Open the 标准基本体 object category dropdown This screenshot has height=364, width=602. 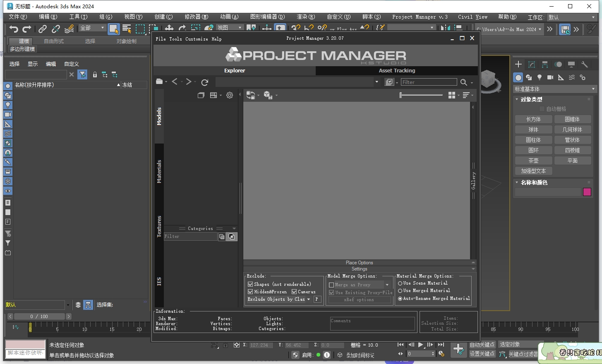(x=554, y=89)
